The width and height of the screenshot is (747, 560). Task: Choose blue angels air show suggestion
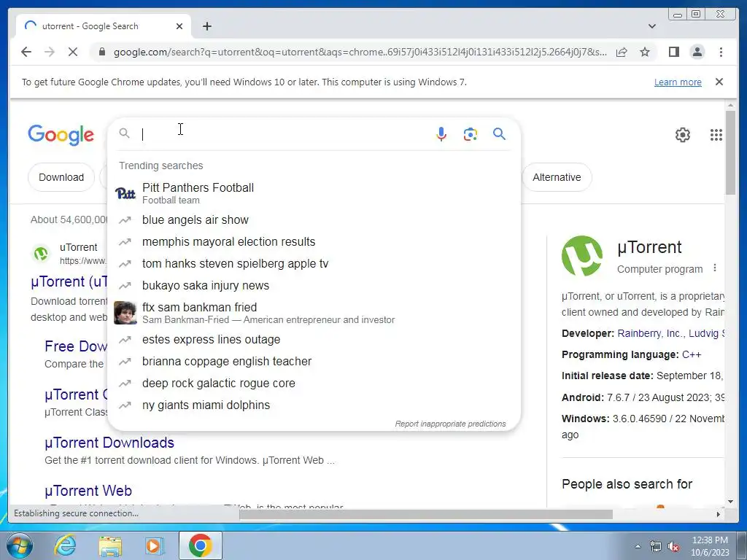coord(314,220)
